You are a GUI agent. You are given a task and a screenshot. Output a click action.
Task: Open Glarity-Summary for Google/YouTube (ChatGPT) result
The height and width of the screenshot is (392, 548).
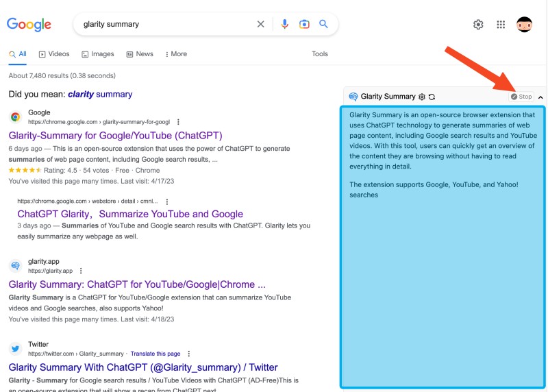(115, 136)
